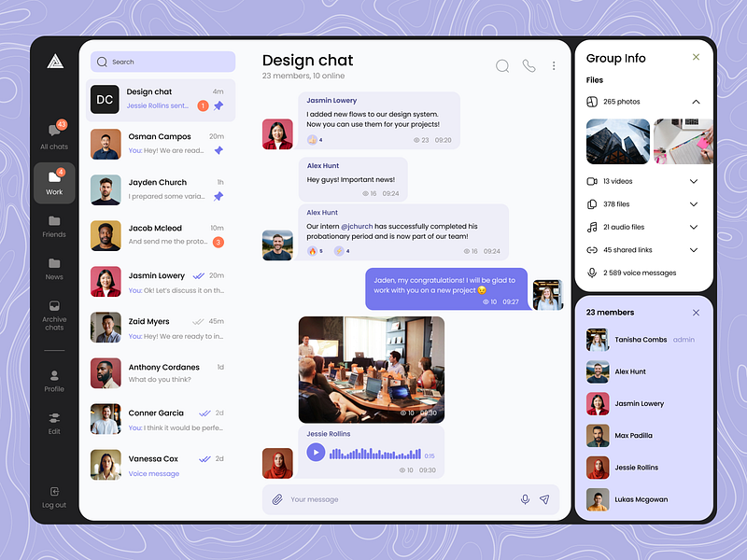Open the Archive chats section
The height and width of the screenshot is (560, 747).
(x=53, y=315)
